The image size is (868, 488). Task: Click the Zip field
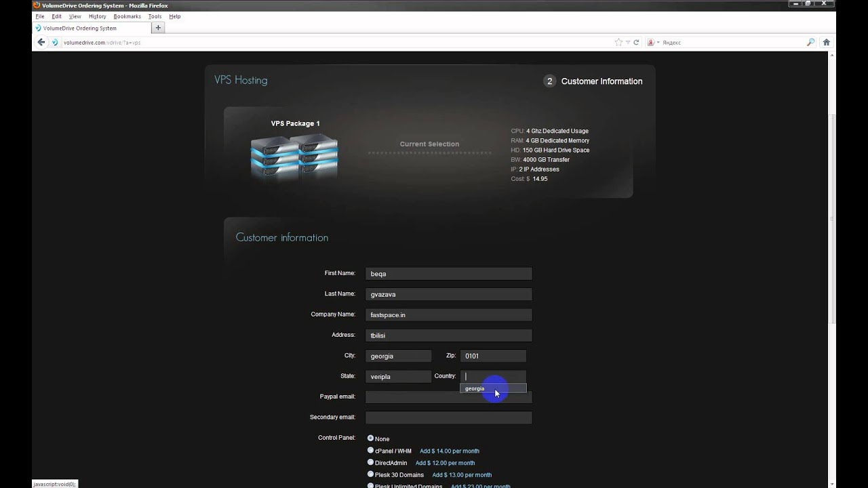493,356
